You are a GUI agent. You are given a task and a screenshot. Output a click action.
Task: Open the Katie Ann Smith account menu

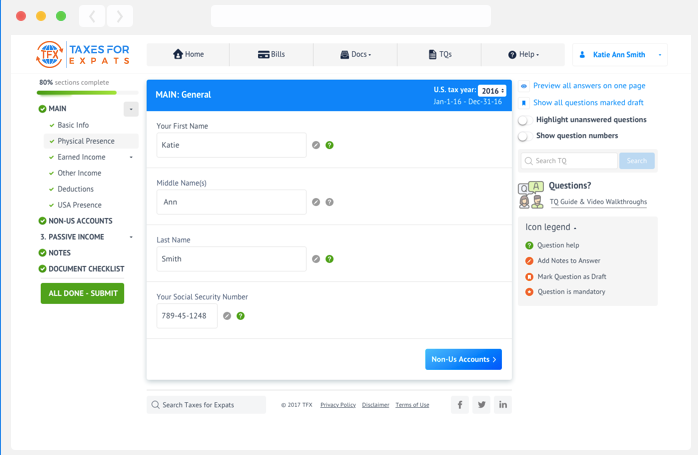click(620, 55)
